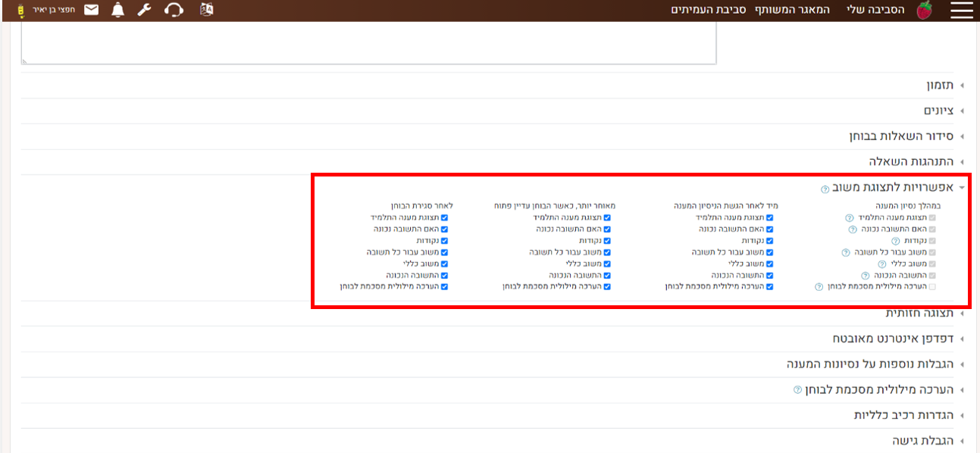Uncheck תצוגת מענה התלמיד under לאחר סגירת הבוחן

click(x=445, y=217)
